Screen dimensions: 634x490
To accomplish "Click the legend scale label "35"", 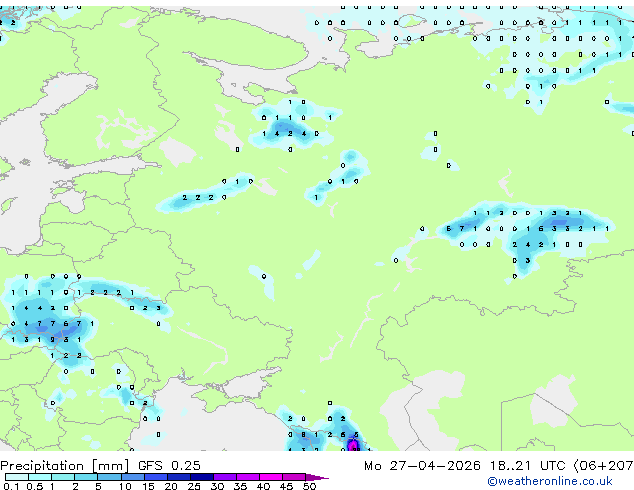I will 240,486.
